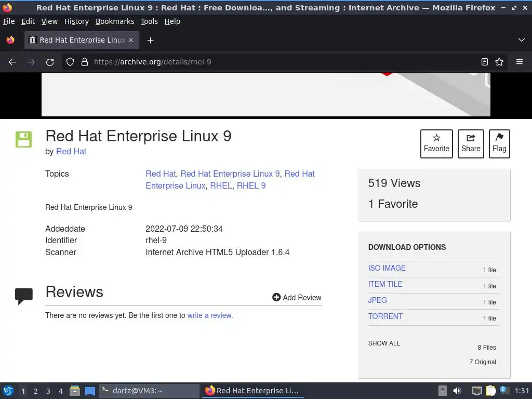Select the Red Hat Enterprise Linux tab
The width and height of the screenshot is (532, 399).
click(x=82, y=40)
